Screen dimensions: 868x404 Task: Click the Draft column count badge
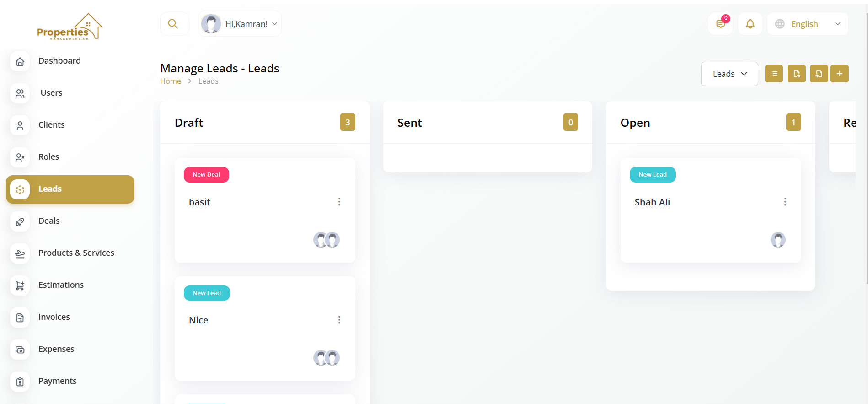point(348,122)
